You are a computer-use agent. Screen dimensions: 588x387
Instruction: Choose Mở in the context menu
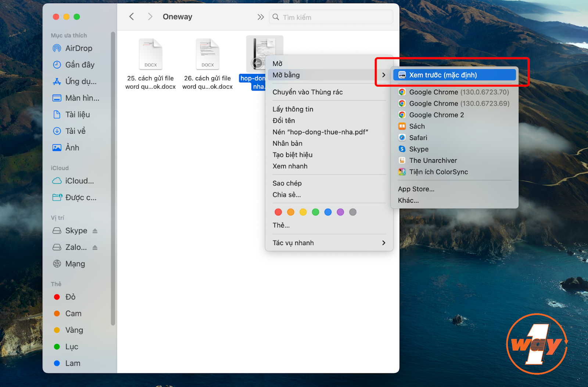click(329, 64)
